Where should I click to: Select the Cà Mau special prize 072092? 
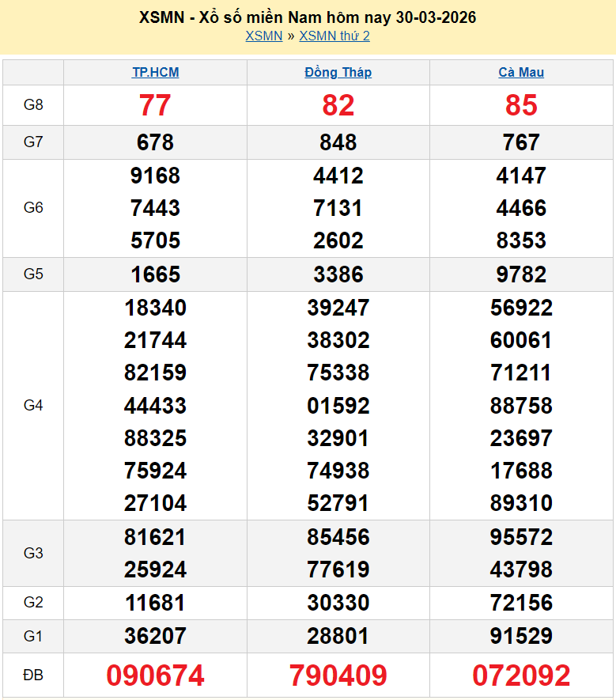[521, 675]
